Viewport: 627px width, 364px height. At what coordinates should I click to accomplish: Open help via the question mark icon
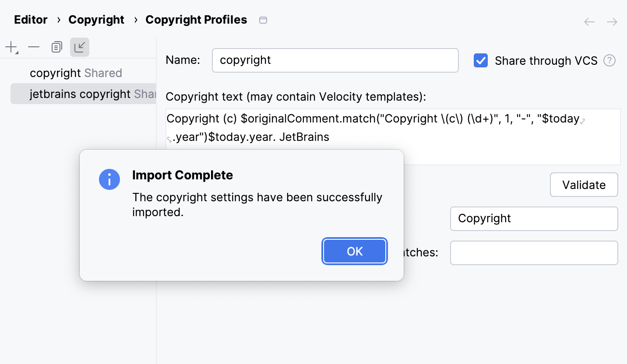point(609,61)
